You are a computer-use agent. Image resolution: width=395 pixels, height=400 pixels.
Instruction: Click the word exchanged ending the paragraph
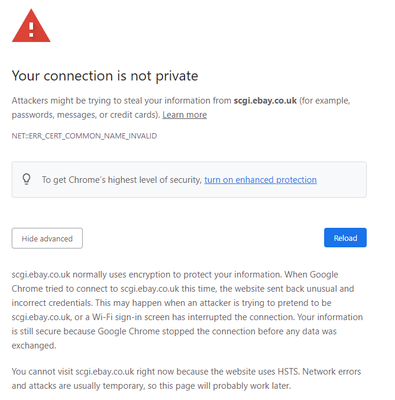pyautogui.click(x=34, y=345)
